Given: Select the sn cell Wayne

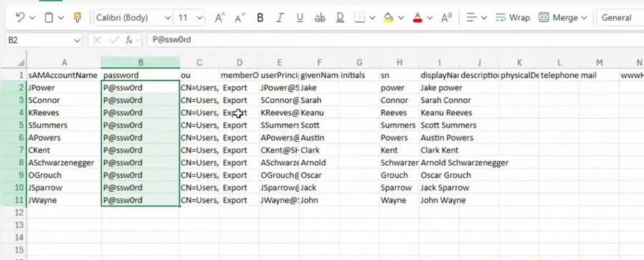Looking at the screenshot, I should tap(399, 200).
